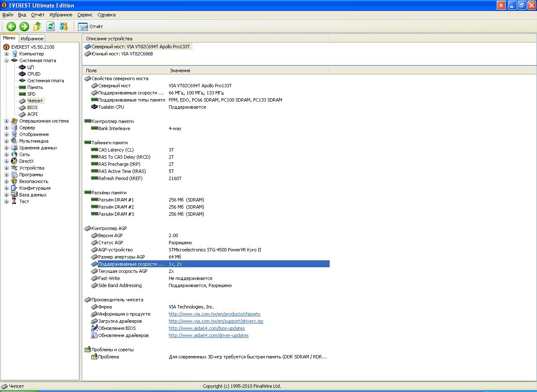Click the CPUID icon in the tree

[22, 74]
